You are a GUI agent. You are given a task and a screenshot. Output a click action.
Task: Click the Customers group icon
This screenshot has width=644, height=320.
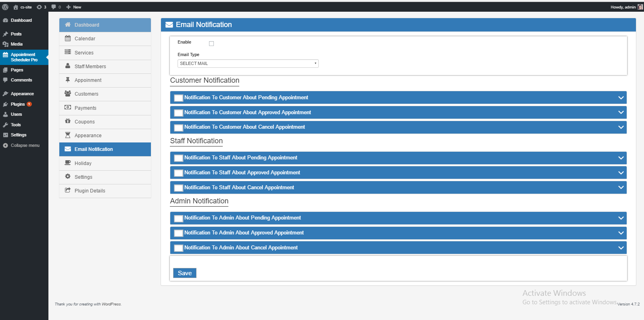68,94
